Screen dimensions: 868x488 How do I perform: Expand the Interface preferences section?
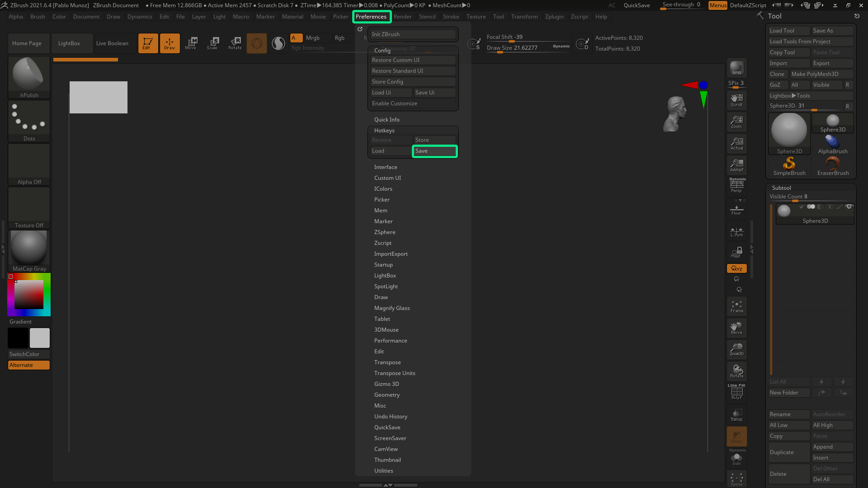[x=385, y=167]
